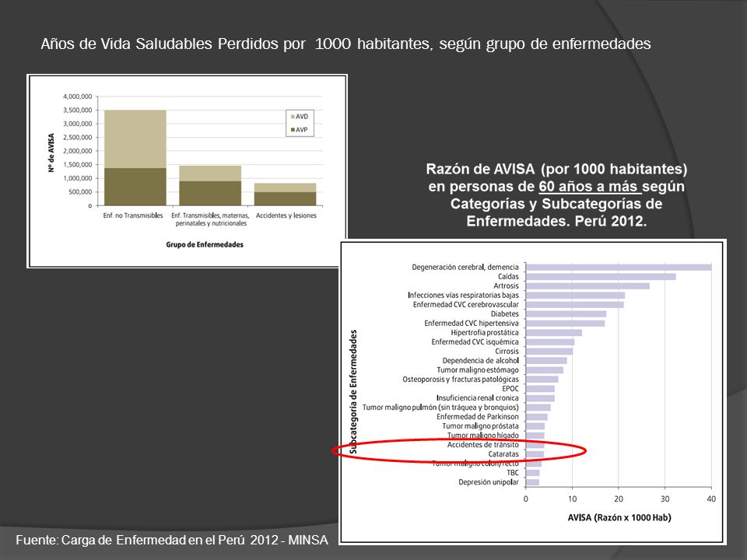Click 'Enfermedad CVC isquémica' label

[475, 342]
